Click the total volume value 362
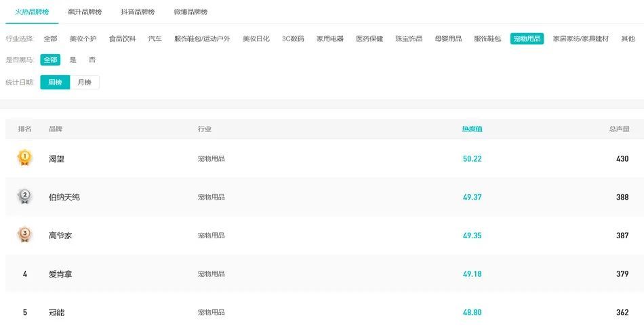The height and width of the screenshot is (331, 644). [622, 313]
